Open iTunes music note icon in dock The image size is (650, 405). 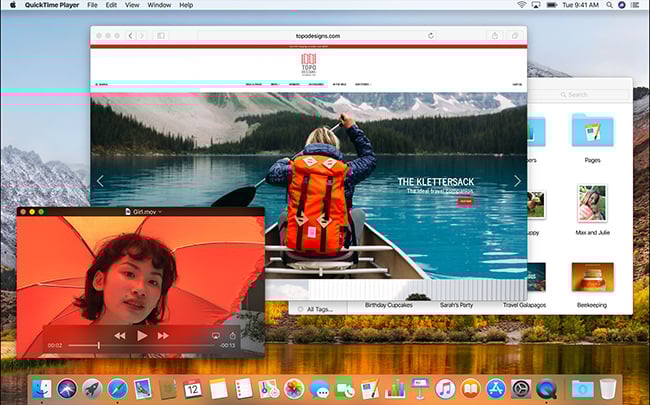446,389
